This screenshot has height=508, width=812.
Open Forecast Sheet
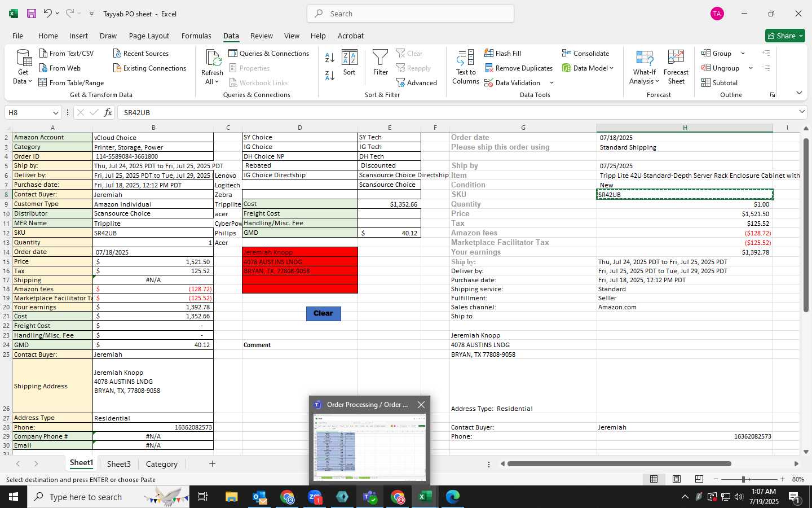[x=676, y=67]
